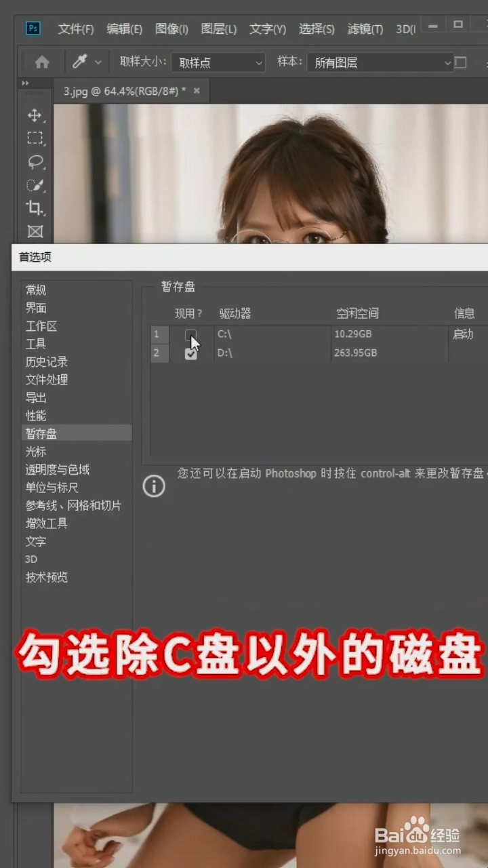Viewport: 488px width, 868px height.
Task: Select 界面 in Preferences list
Action: coord(36,308)
